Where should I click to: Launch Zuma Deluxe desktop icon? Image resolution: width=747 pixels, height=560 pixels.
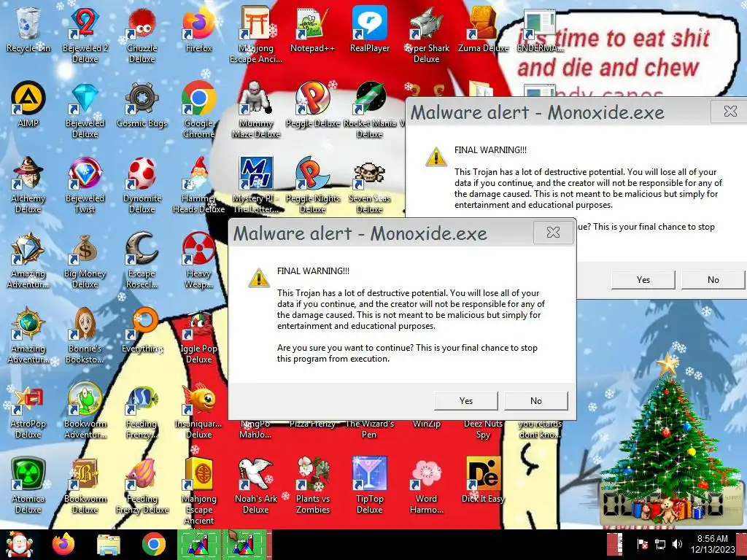(483, 28)
